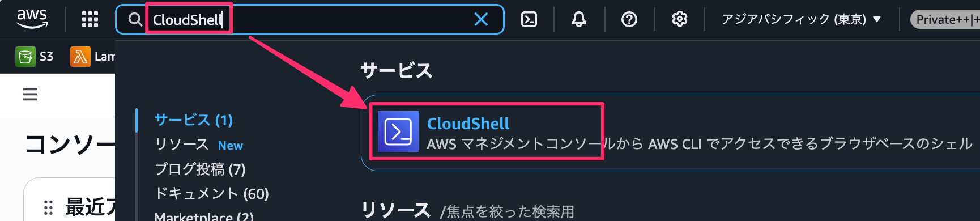Select the ドキュメント (60) filter

[212, 193]
